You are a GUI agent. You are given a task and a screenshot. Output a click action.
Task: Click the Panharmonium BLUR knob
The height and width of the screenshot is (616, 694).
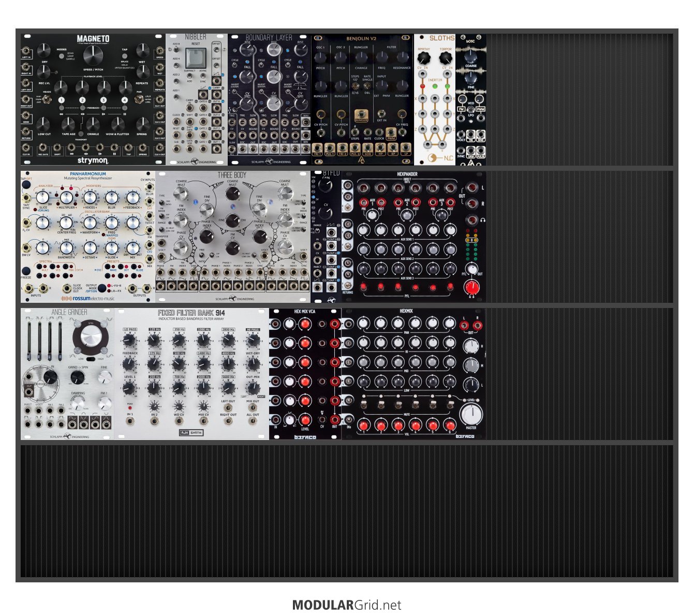click(112, 197)
